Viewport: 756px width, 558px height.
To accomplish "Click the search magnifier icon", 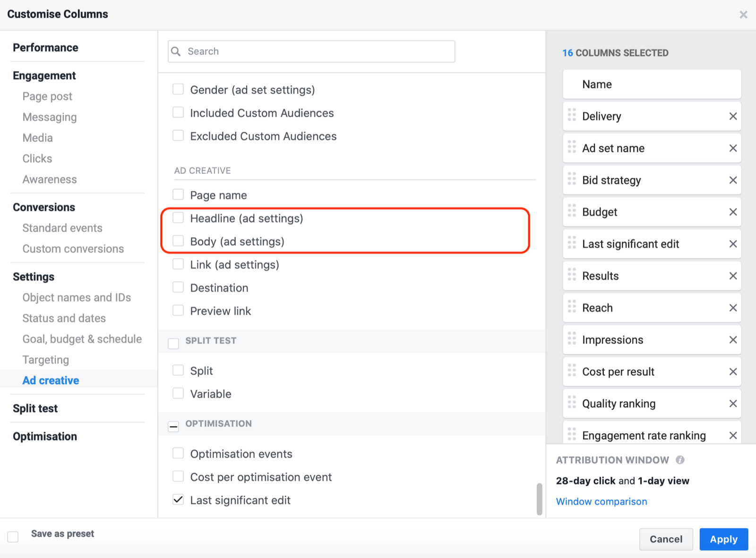I will 176,51.
